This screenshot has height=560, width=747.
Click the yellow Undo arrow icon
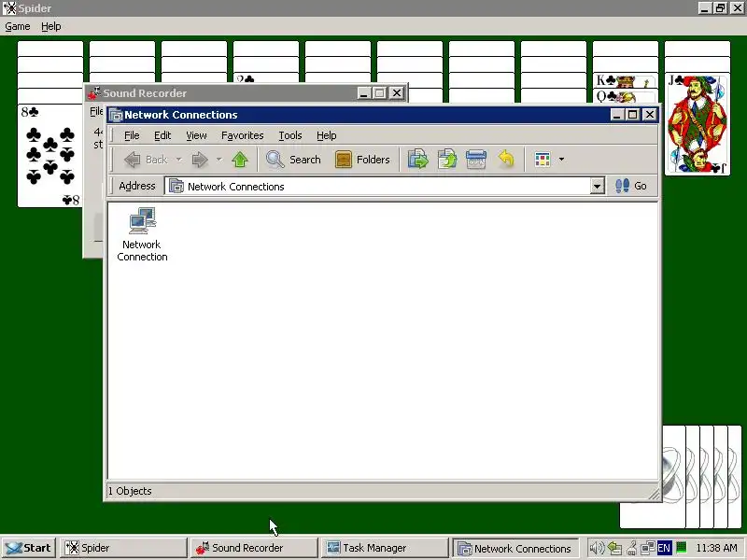click(506, 160)
